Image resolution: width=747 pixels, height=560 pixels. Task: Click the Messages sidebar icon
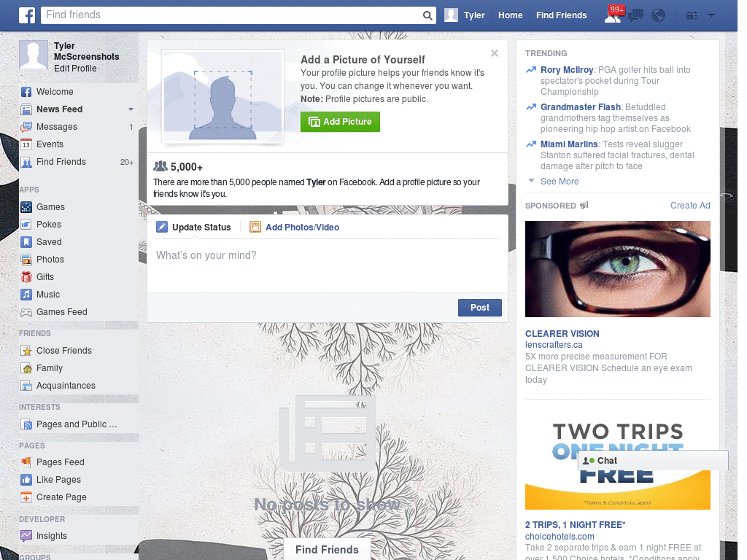point(26,127)
